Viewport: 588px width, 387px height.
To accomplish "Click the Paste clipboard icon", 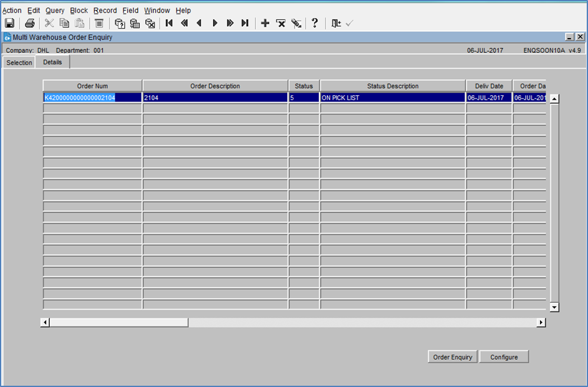I will [x=80, y=23].
